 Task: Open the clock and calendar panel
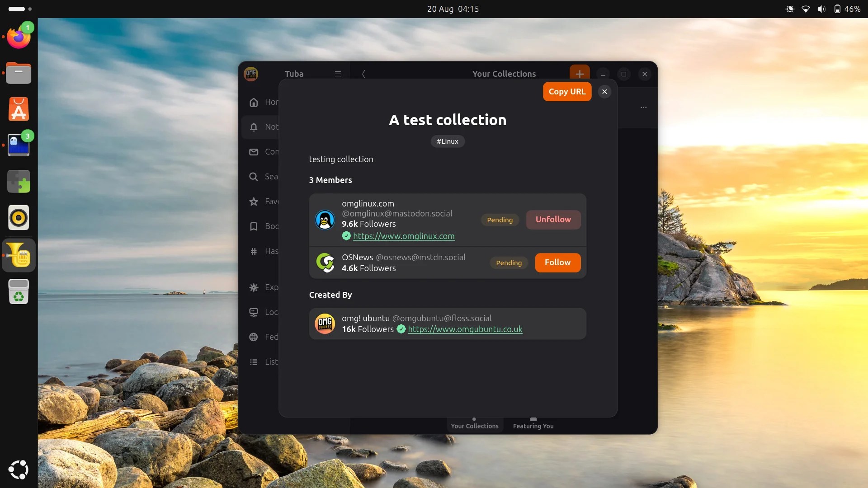[x=453, y=9]
